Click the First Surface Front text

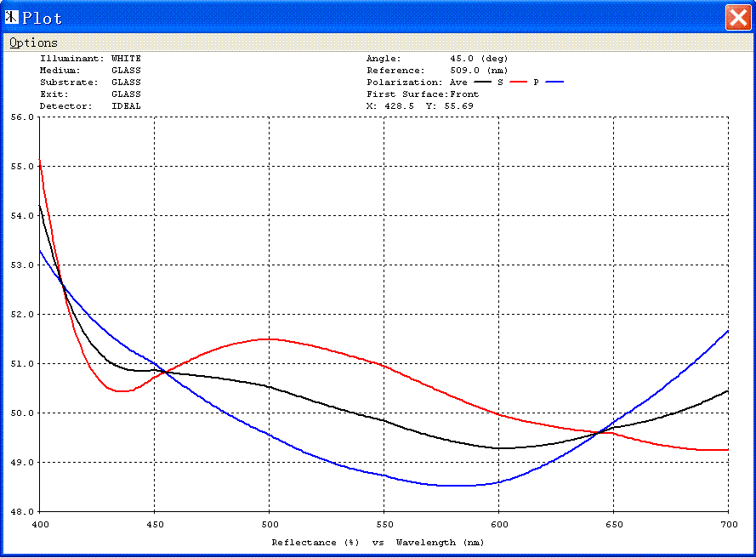423,94
